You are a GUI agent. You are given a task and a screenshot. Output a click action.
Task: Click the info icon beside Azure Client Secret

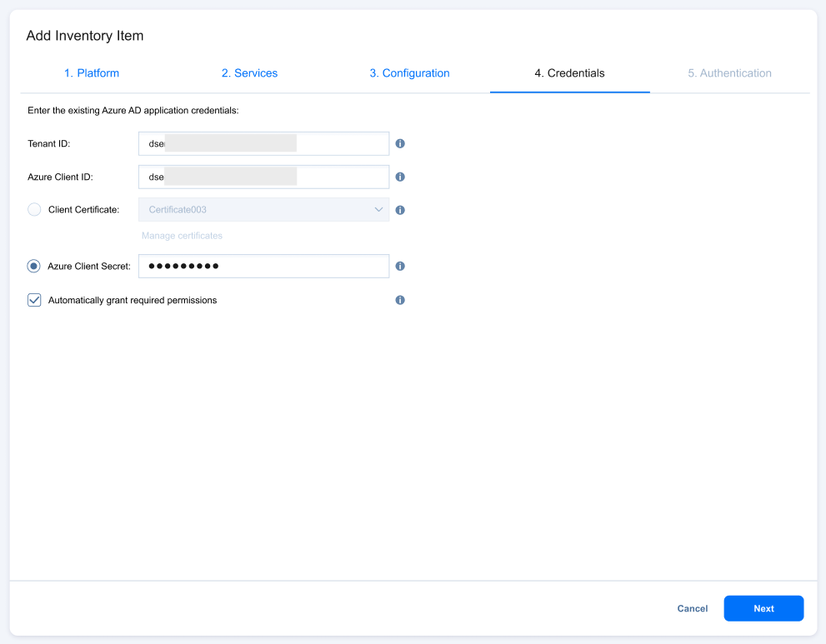[x=400, y=267]
